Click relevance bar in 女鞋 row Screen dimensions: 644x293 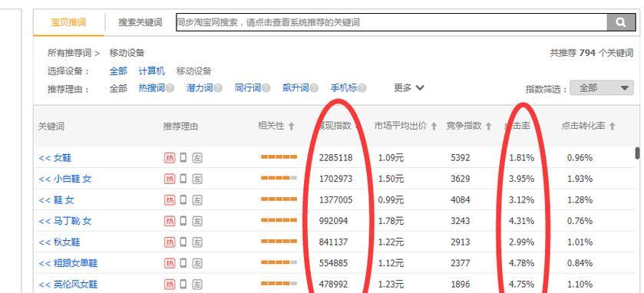tap(279, 156)
